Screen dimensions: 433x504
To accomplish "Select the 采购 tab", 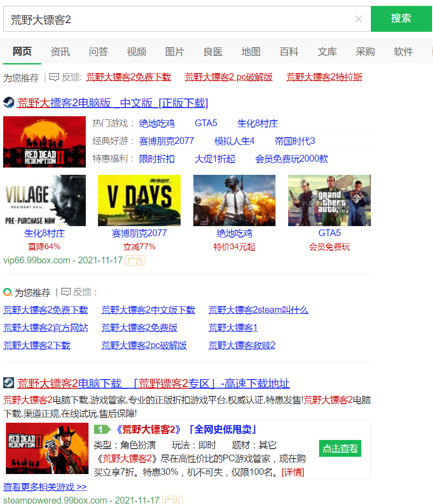I will click(x=365, y=51).
